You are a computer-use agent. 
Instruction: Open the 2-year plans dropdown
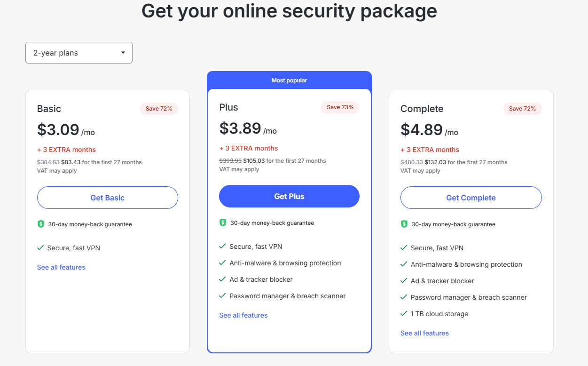coord(79,53)
